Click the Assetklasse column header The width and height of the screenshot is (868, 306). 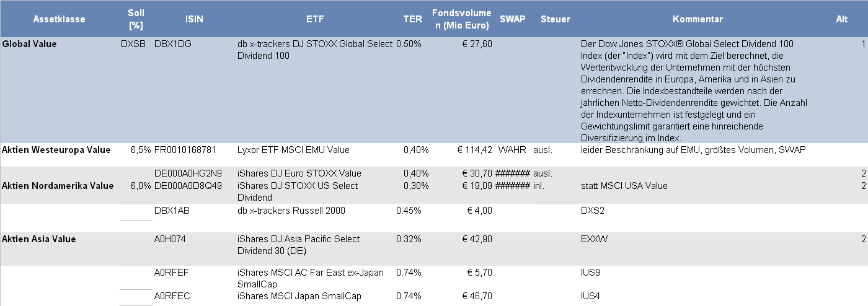(60, 19)
